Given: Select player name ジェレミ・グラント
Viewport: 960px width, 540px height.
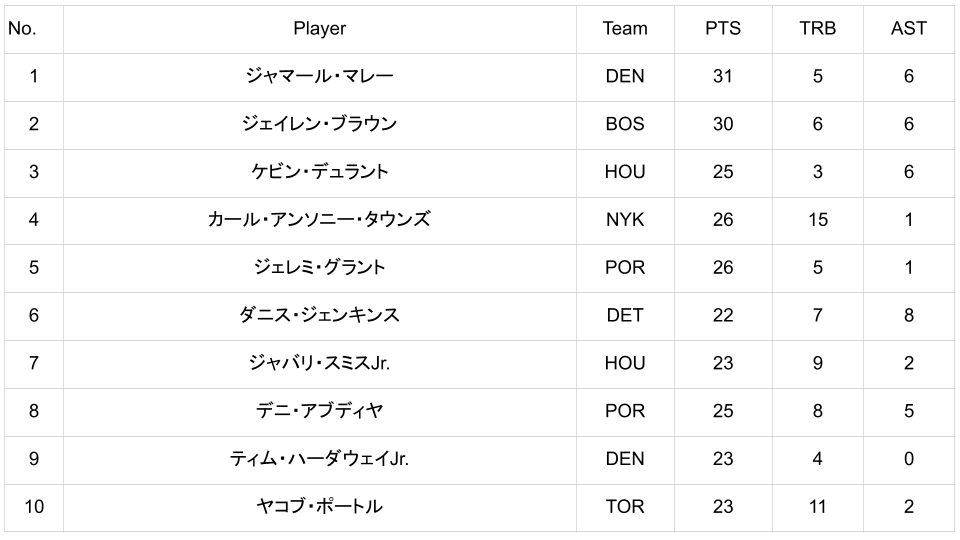Looking at the screenshot, I should (x=319, y=267).
